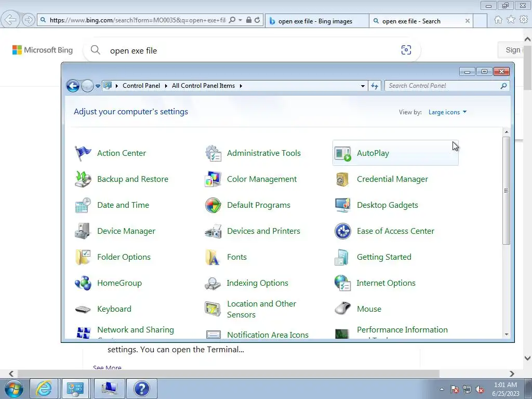Screen dimensions: 532x399
Task: Go back in the Control Panel window
Action: click(73, 86)
